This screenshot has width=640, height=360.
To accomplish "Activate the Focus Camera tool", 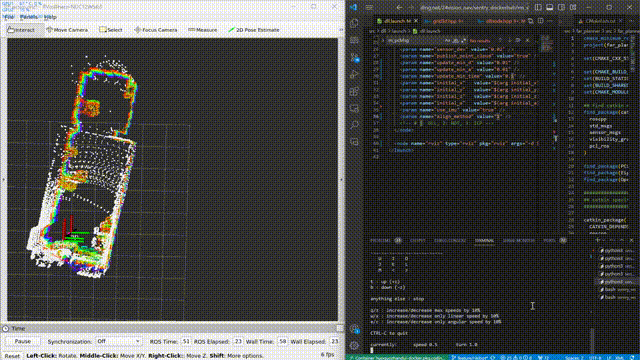I will click(x=156, y=30).
